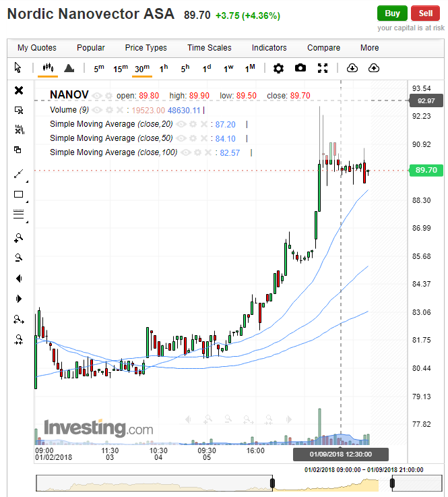Open settings for SMA close,50

click(193, 138)
